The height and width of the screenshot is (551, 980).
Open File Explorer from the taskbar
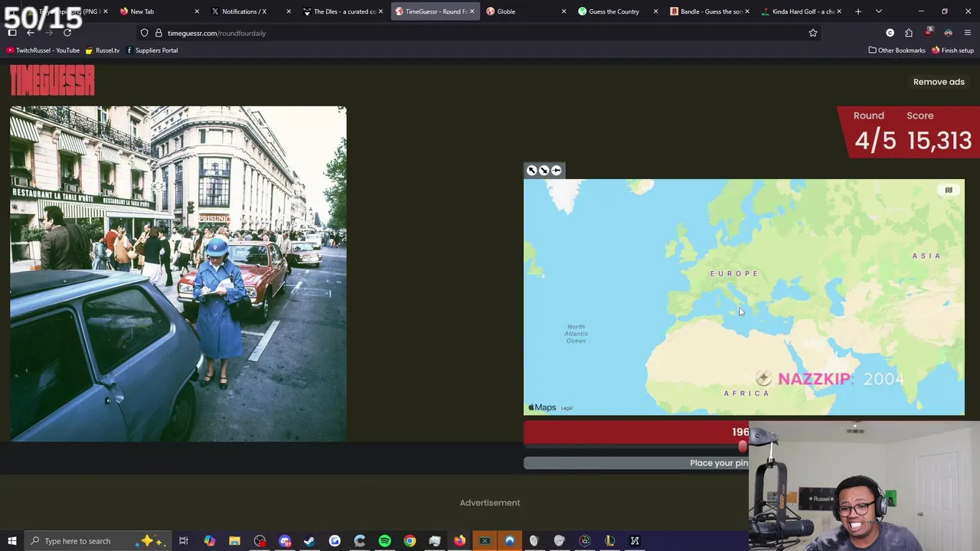coord(234,541)
